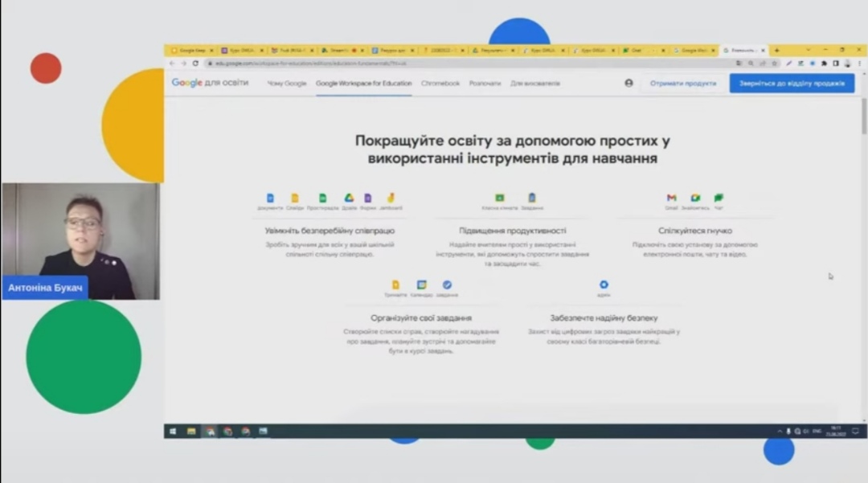Open a new browser tab
Viewport: 868px width, 483px height.
tap(777, 51)
